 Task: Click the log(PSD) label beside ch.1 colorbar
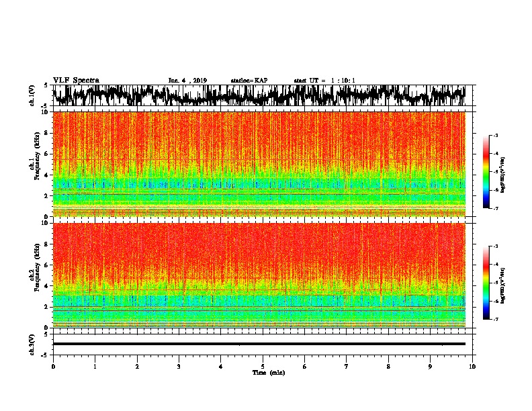pyautogui.click(x=503, y=175)
